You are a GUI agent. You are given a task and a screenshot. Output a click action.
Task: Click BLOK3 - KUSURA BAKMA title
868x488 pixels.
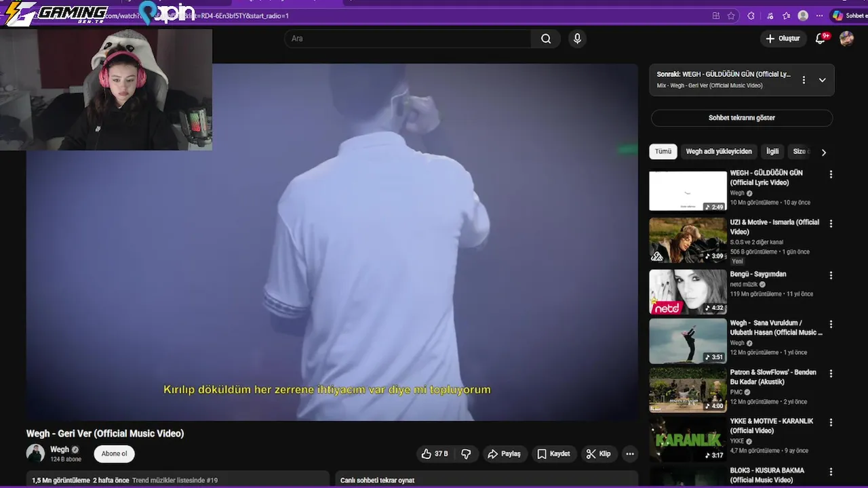(767, 475)
